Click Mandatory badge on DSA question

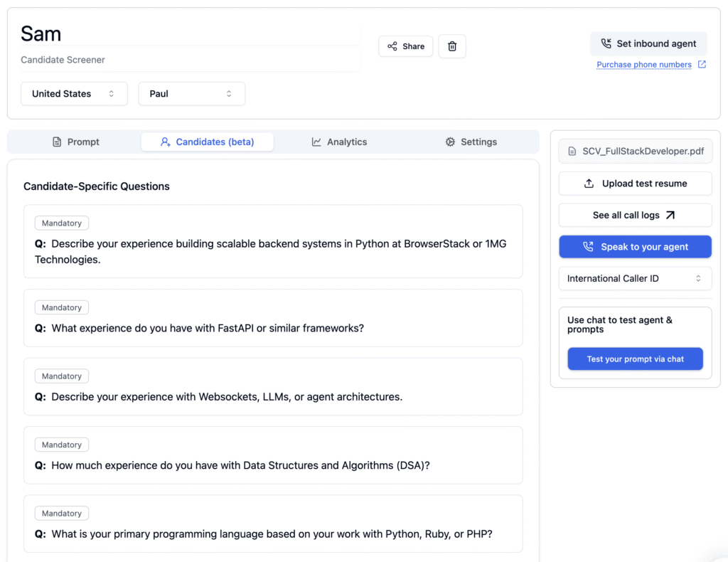pos(62,445)
